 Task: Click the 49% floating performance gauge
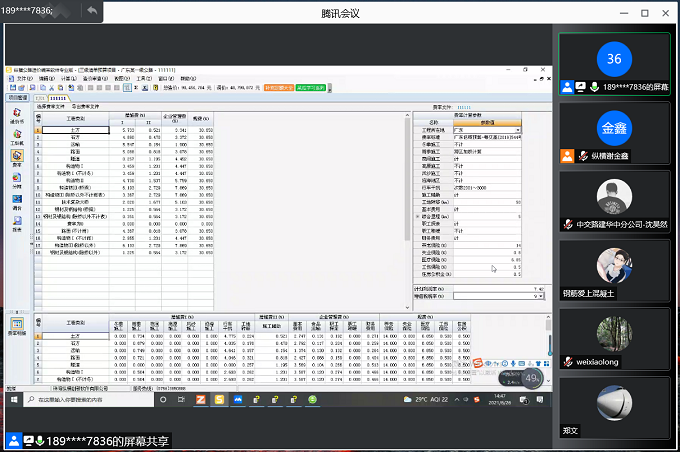pyautogui.click(x=531, y=378)
